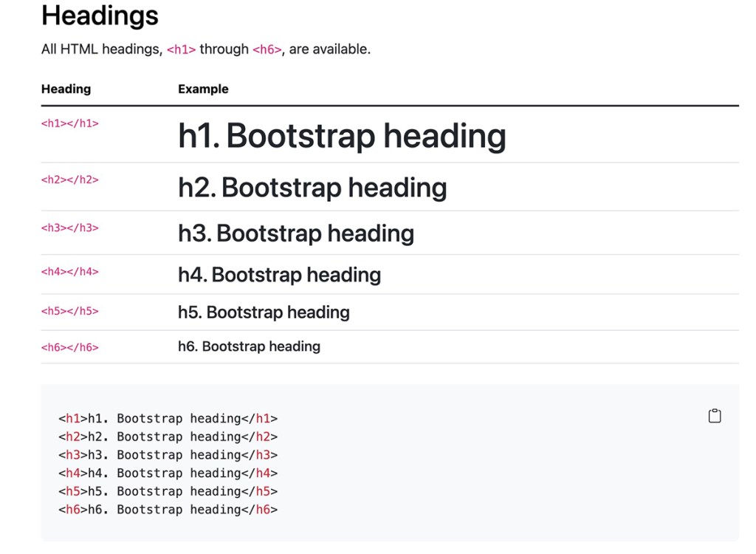Click the h5. Bootstrap heading example

(x=264, y=312)
